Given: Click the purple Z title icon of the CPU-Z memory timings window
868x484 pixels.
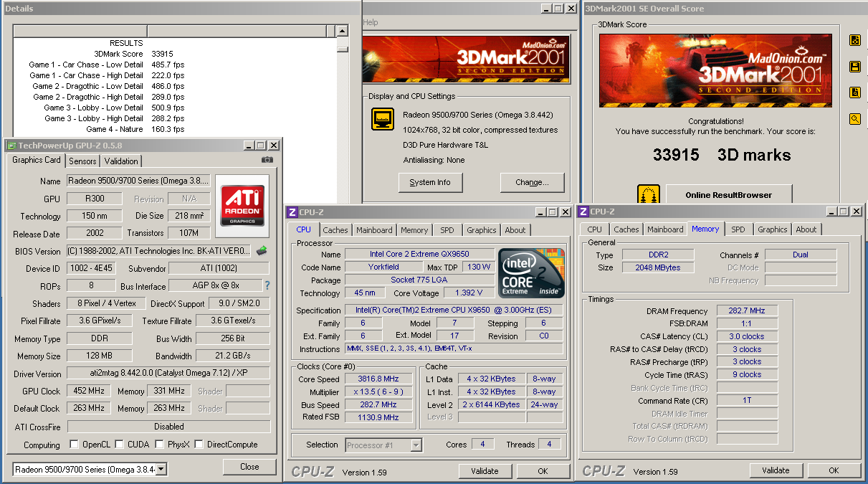Looking at the screenshot, I should [584, 212].
